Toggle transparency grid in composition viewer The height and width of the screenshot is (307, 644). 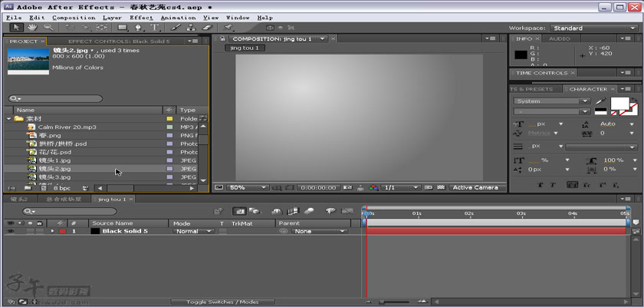(x=441, y=187)
